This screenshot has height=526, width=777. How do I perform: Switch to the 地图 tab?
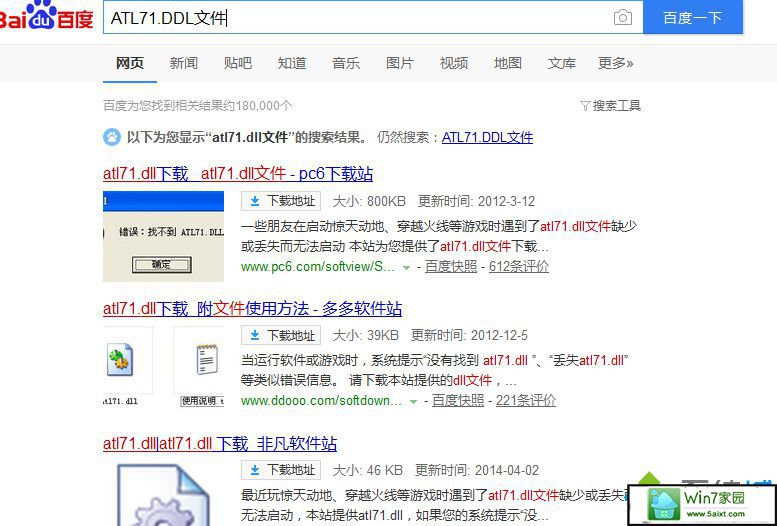click(x=508, y=63)
